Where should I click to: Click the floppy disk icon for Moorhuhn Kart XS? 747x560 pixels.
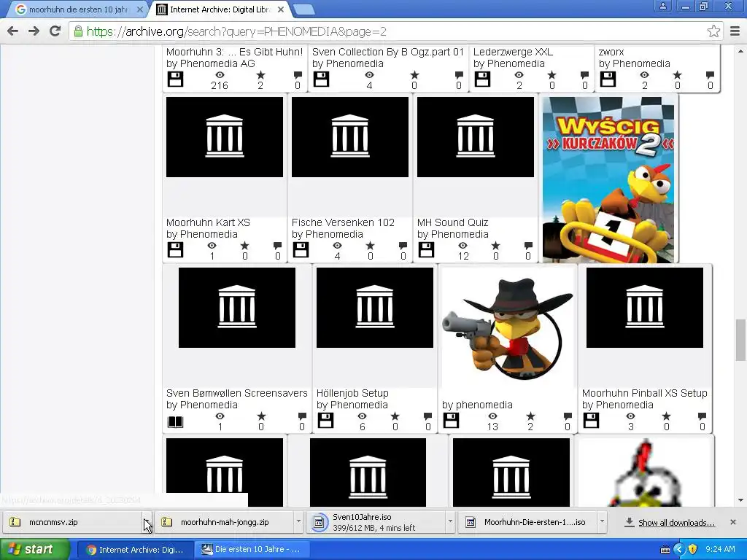click(x=175, y=250)
